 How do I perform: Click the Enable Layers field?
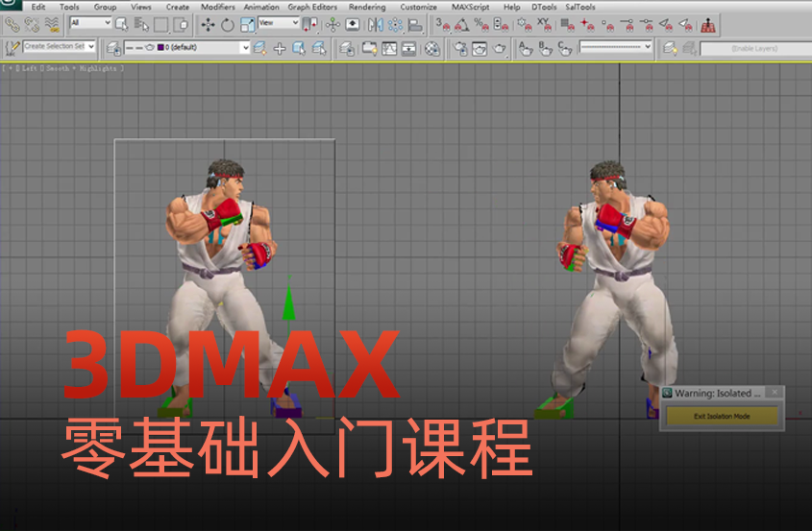pos(754,49)
